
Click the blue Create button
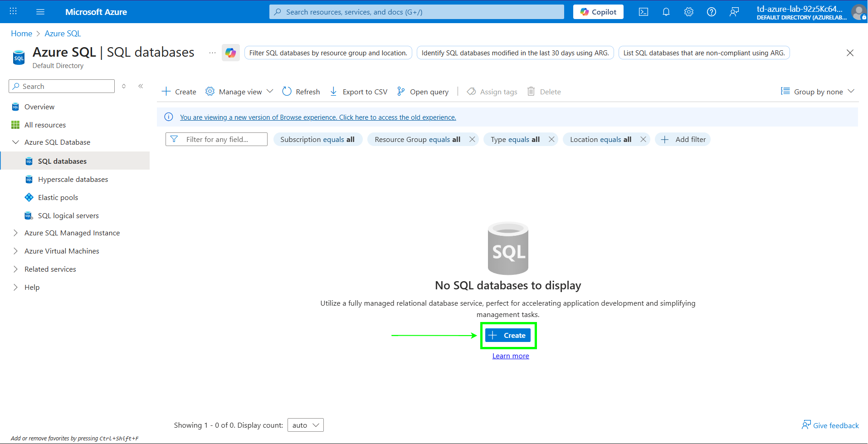point(508,335)
